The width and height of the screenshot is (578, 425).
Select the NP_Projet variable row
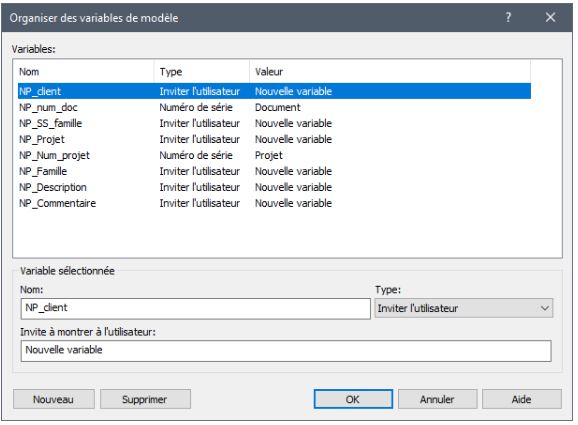(x=274, y=139)
